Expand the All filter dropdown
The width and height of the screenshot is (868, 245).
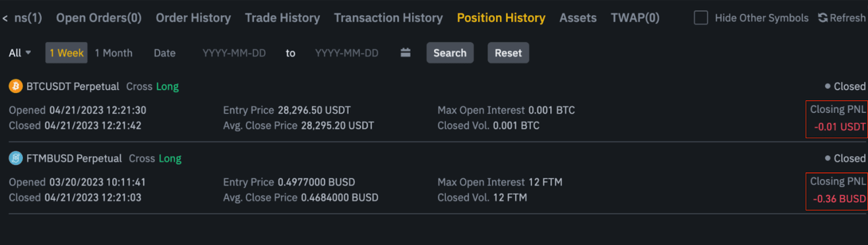[x=20, y=53]
